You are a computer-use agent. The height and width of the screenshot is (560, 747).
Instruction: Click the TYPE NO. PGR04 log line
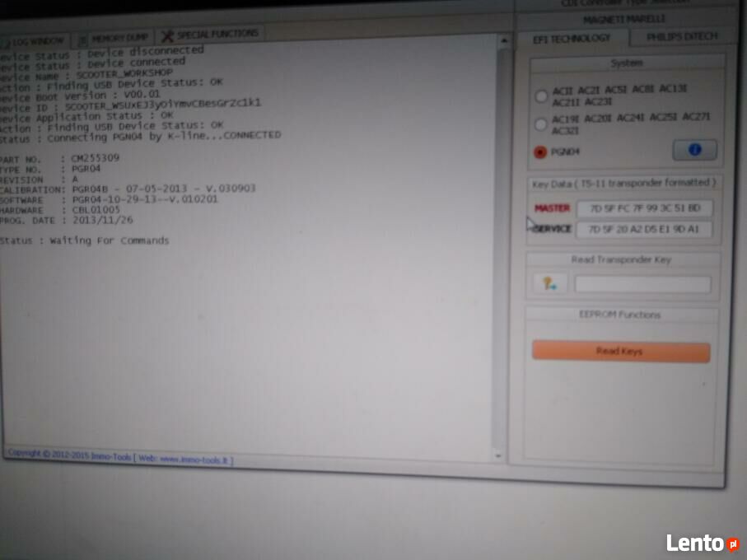[x=50, y=169]
